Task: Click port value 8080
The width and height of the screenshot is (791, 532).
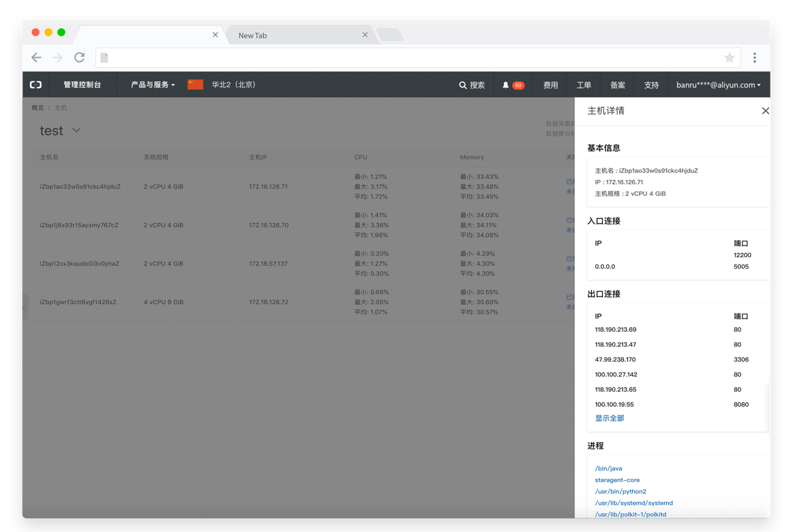Action: click(741, 404)
